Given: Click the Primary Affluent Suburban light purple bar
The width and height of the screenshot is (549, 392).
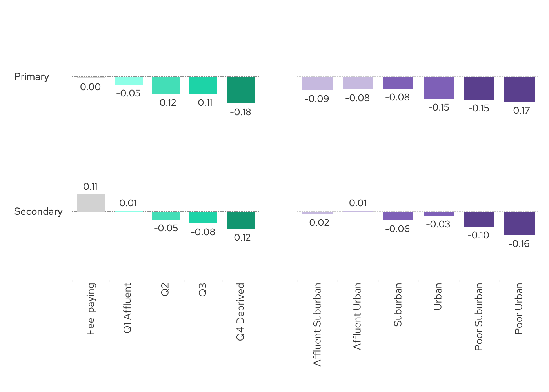Looking at the screenshot, I should (317, 83).
